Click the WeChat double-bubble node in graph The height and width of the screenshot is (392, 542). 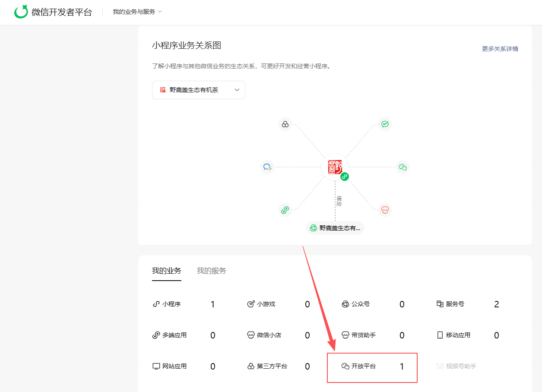point(403,167)
